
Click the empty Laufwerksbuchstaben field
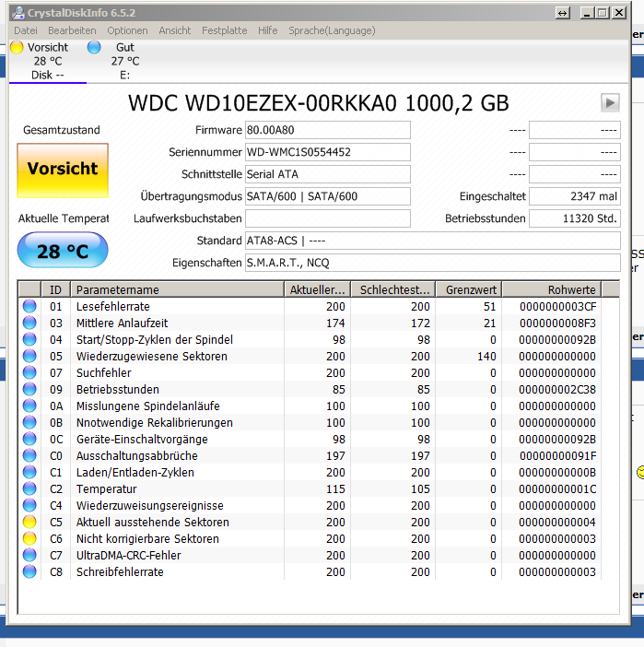click(328, 218)
